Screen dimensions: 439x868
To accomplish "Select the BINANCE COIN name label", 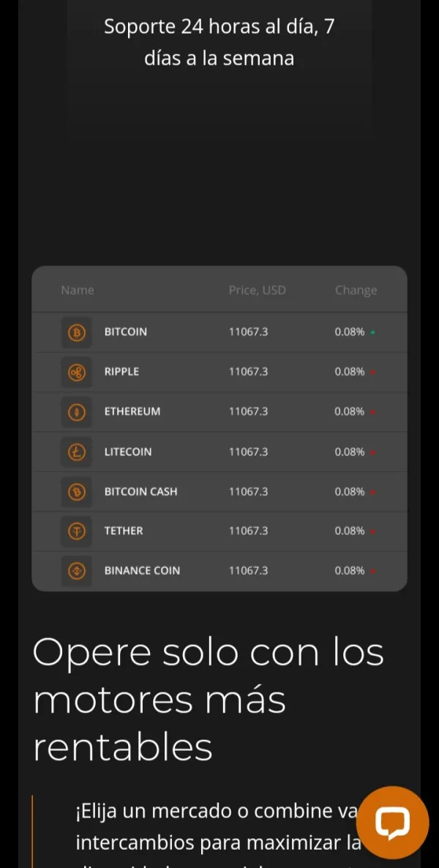I will click(x=142, y=571).
